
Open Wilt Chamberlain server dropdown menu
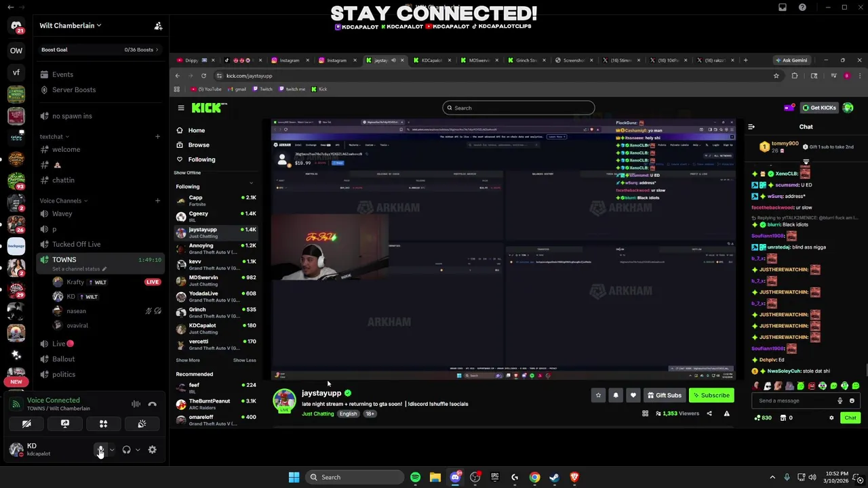pyautogui.click(x=71, y=26)
